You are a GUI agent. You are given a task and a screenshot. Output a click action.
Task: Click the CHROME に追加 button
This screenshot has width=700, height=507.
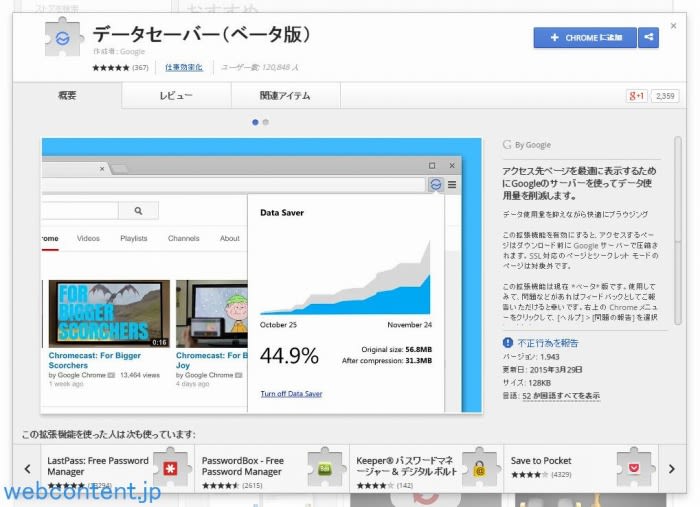(585, 38)
